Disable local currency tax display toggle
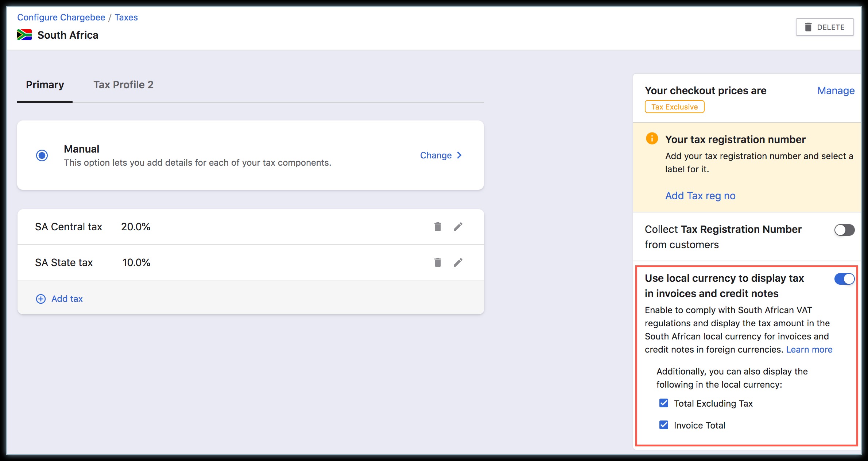Viewport: 868px width, 461px height. point(844,279)
